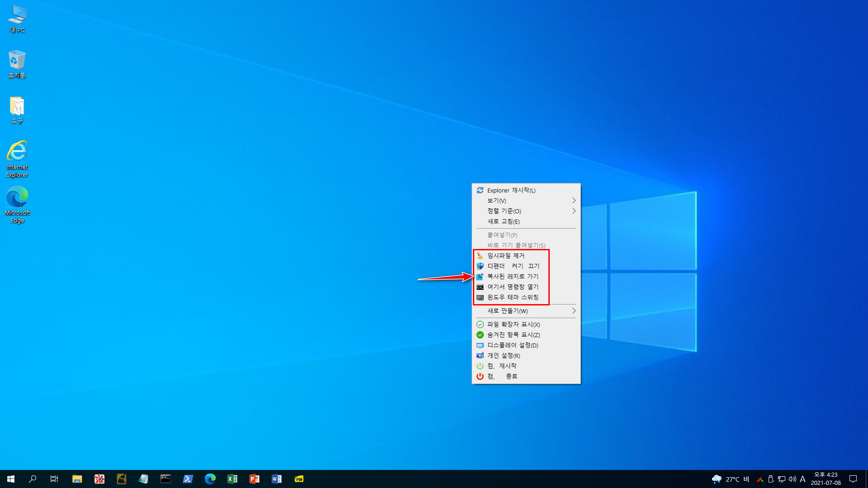Select Explorer 재시작(L) in context menu

pos(526,190)
